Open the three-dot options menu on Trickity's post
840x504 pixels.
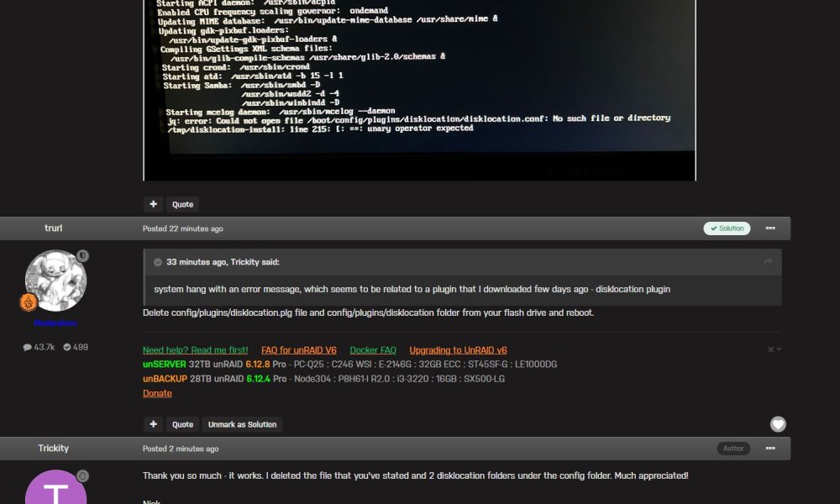click(x=770, y=449)
